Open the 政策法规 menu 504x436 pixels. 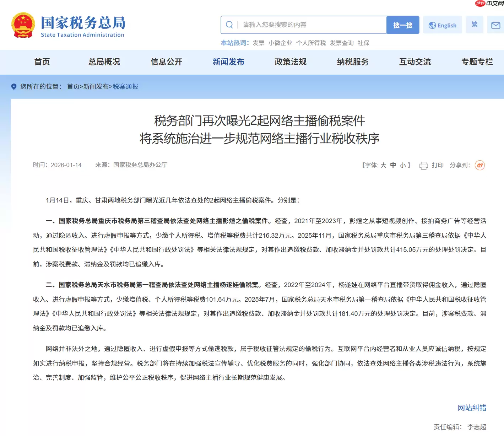point(290,62)
